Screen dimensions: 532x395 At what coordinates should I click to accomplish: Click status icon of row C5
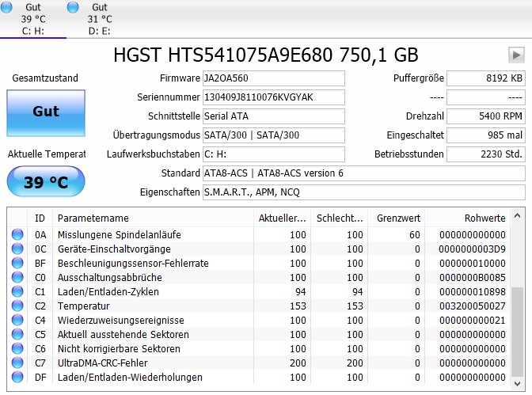(17, 334)
